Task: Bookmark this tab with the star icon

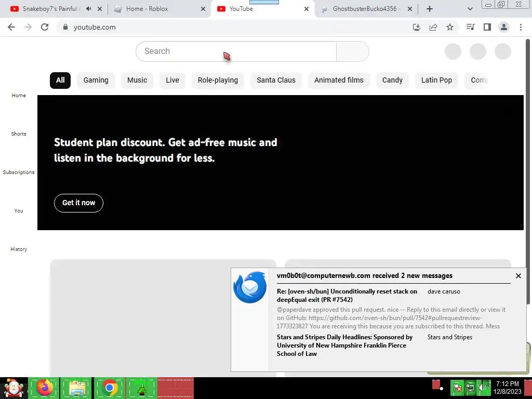Action: (x=450, y=27)
